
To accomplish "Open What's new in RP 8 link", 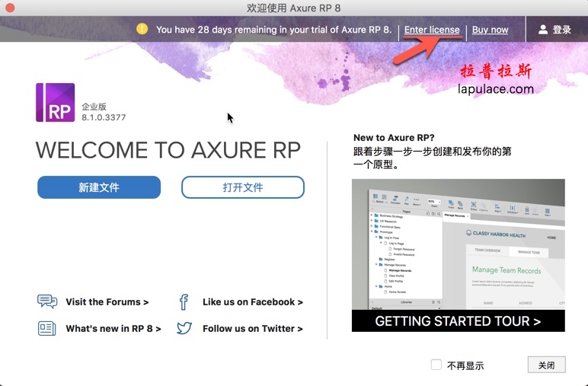I will [113, 329].
